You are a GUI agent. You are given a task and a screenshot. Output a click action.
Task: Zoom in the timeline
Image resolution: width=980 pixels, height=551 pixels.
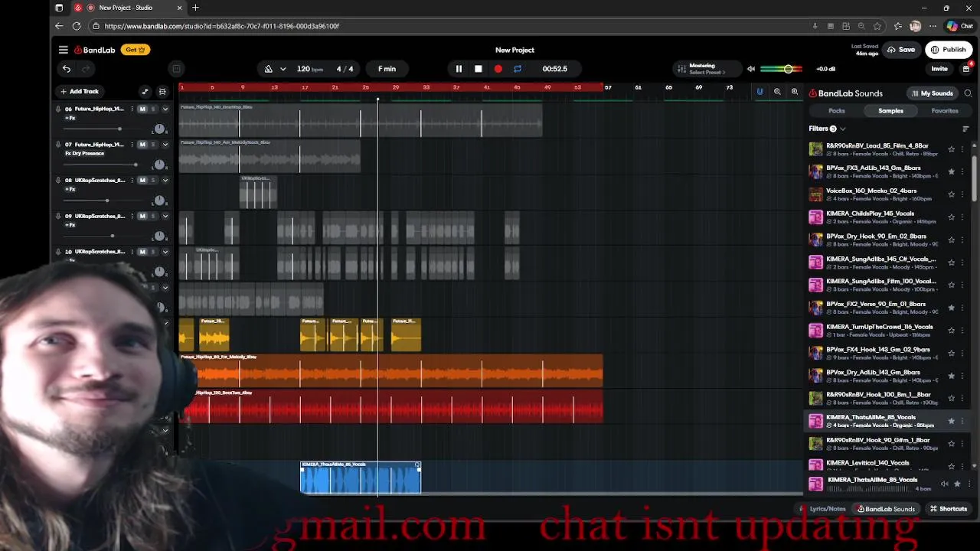(795, 92)
